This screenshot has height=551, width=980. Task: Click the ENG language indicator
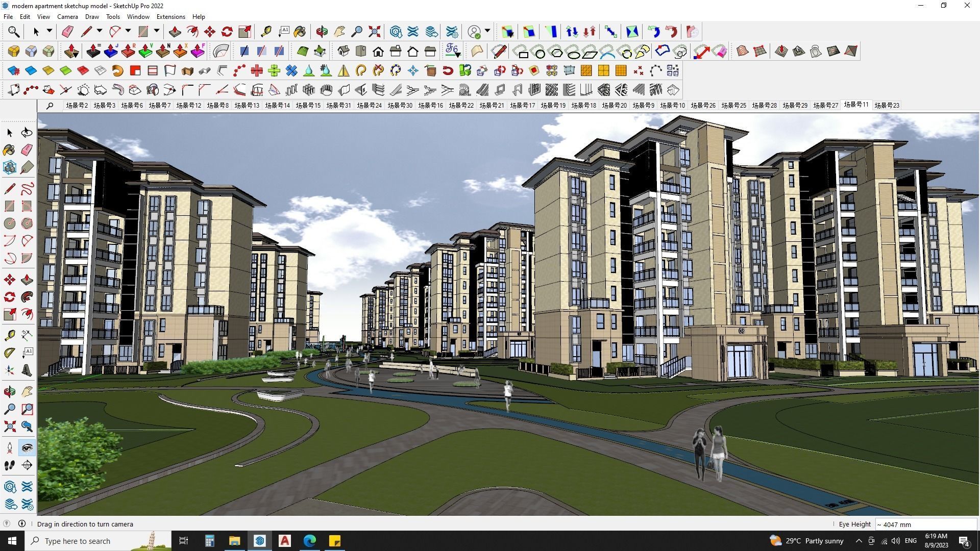click(x=911, y=541)
